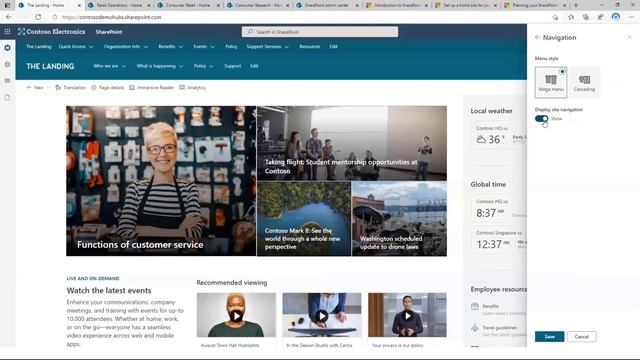
Task: Click the Watch the latest events heading
Action: click(109, 291)
